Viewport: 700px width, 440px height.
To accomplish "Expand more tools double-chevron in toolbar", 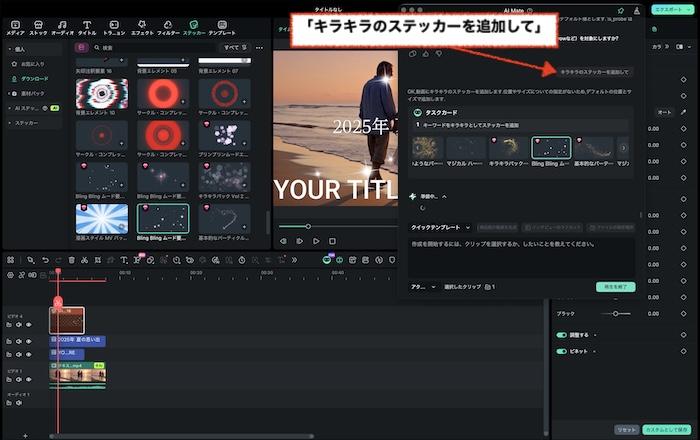I will pos(294,260).
